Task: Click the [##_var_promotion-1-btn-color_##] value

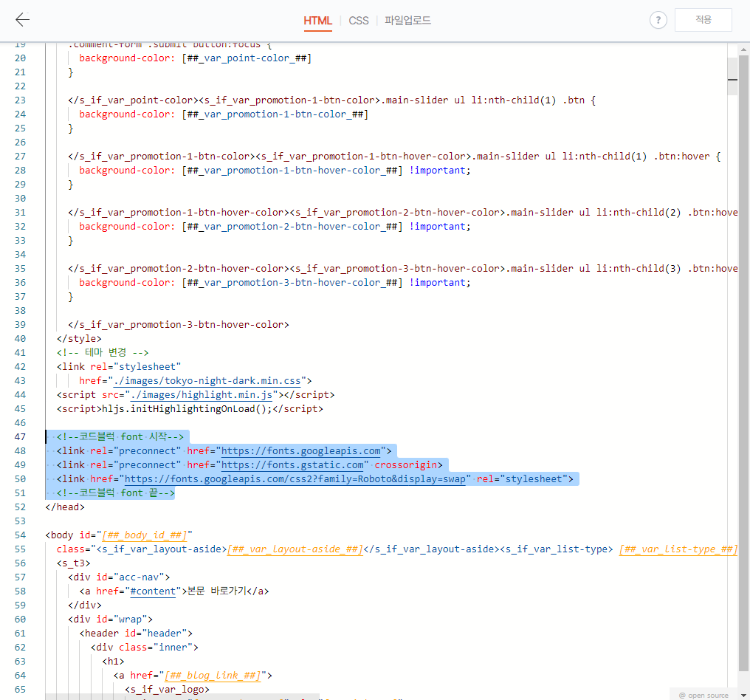Action: coord(275,114)
